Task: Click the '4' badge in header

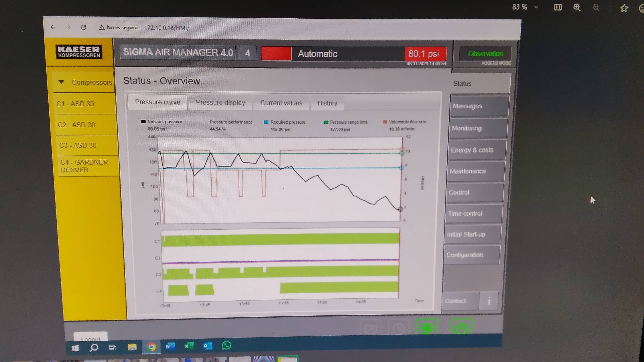Action: pos(247,53)
